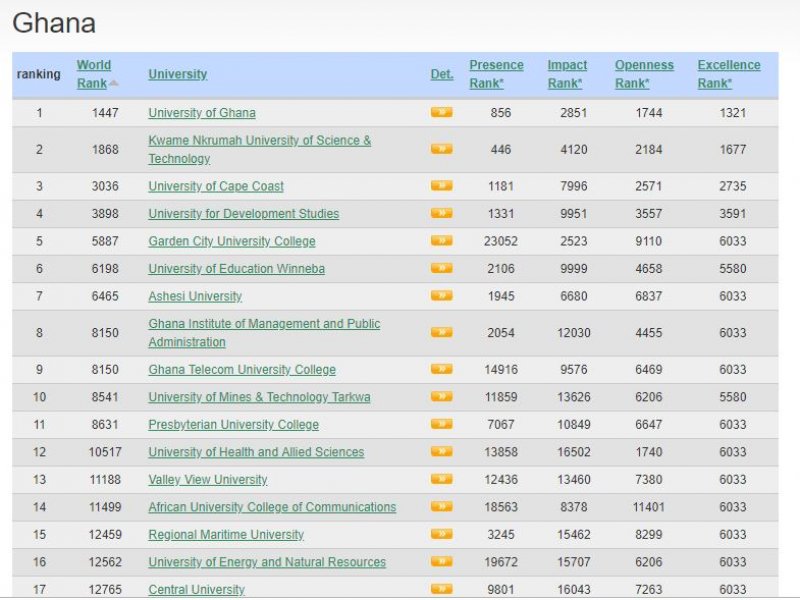Select openness rank value 1740

[648, 453]
